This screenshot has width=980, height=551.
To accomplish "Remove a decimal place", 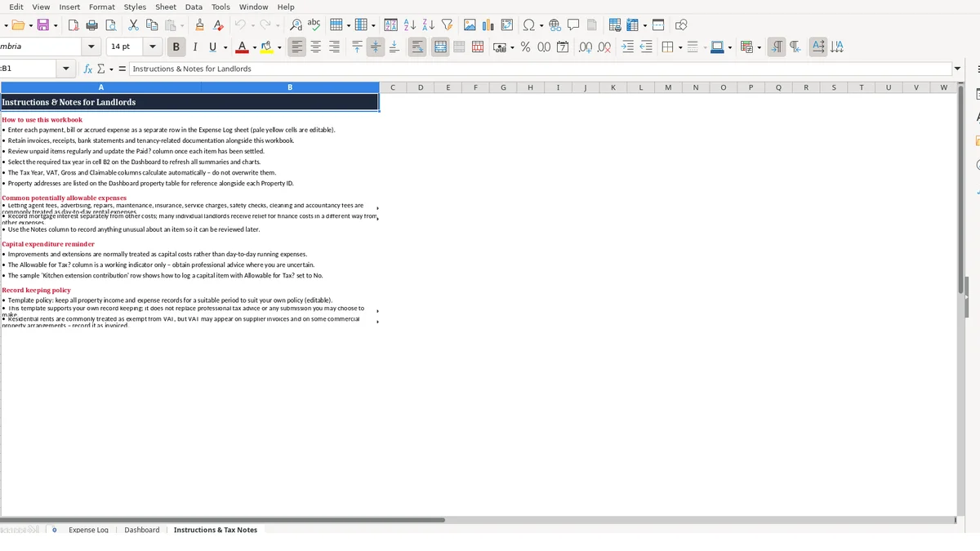I will 604,47.
